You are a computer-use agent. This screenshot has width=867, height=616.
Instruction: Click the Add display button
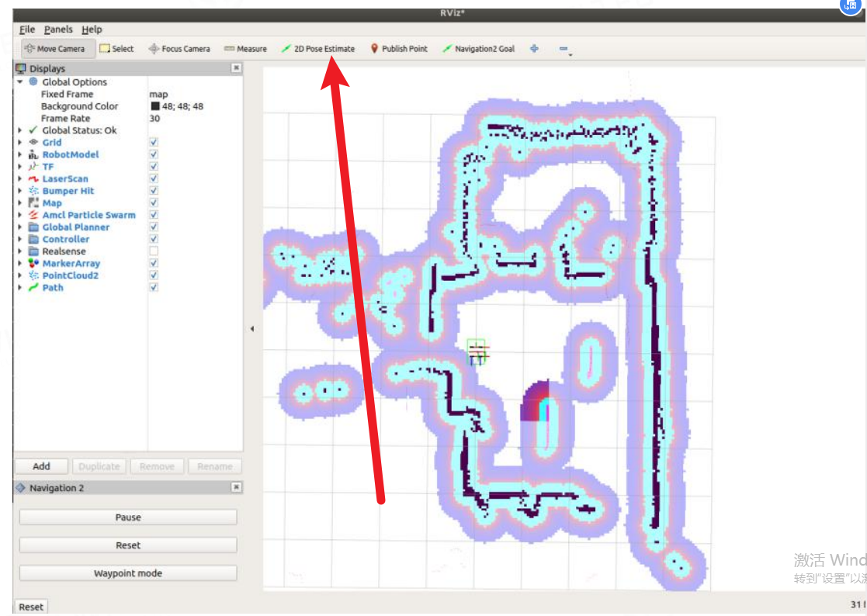tap(41, 466)
